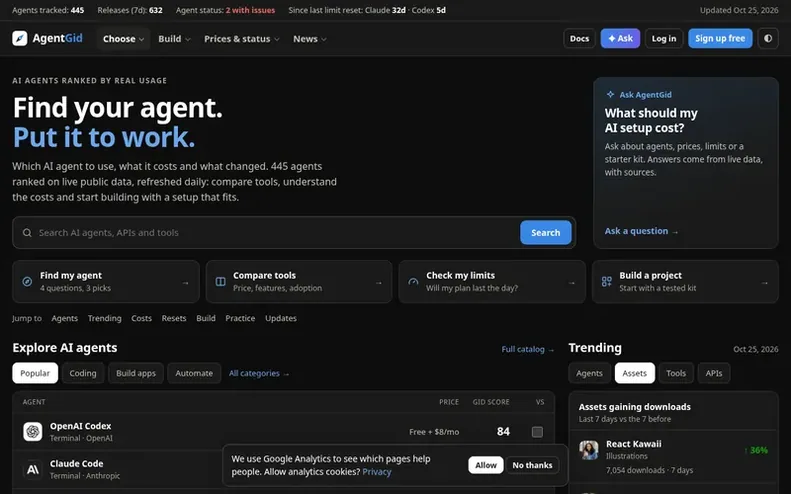Open the Ask a question link

coord(641,231)
